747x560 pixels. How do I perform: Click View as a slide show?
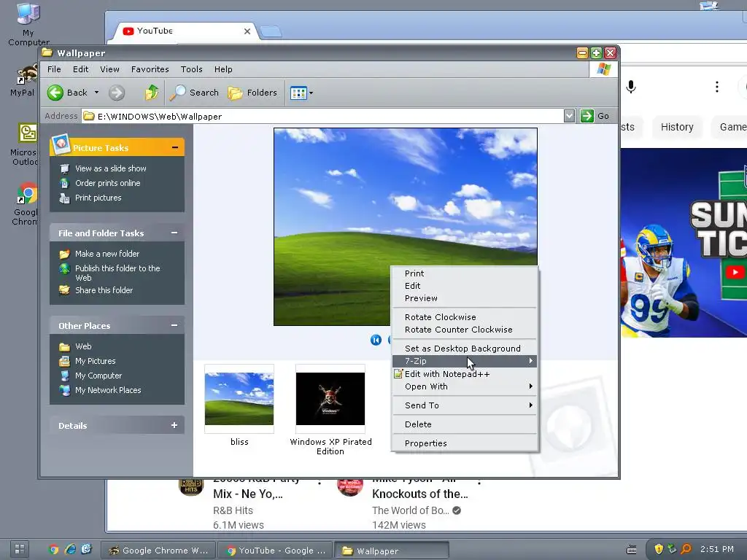111,168
